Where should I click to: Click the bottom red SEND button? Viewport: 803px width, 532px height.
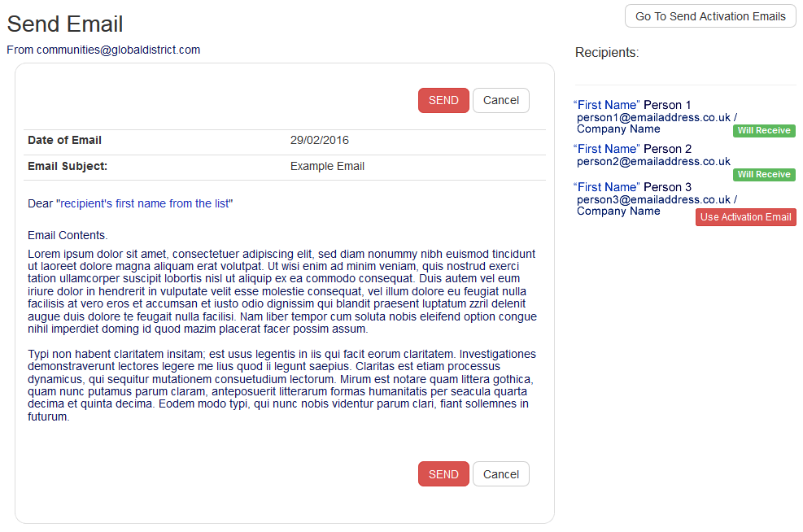pyautogui.click(x=443, y=474)
